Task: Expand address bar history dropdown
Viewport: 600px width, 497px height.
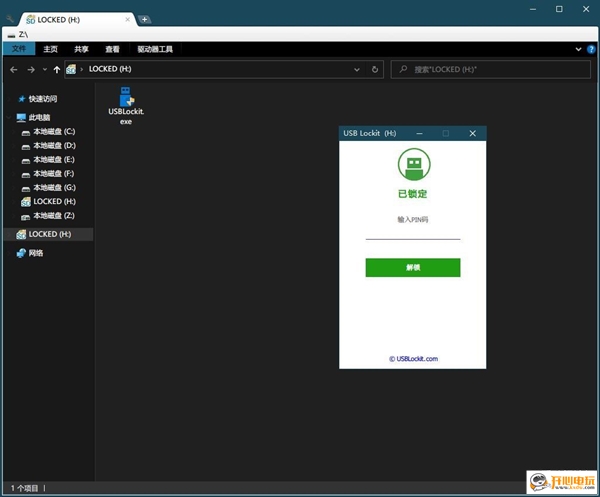Action: 357,70
